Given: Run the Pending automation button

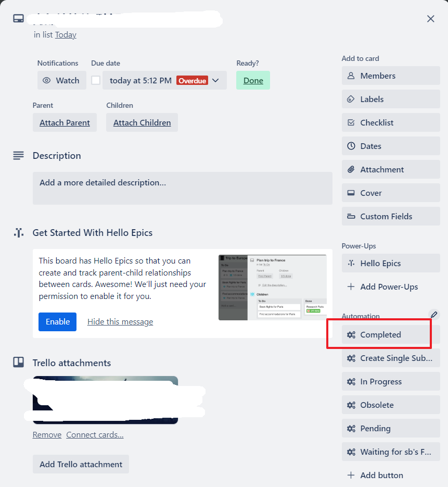Looking at the screenshot, I should tap(391, 429).
